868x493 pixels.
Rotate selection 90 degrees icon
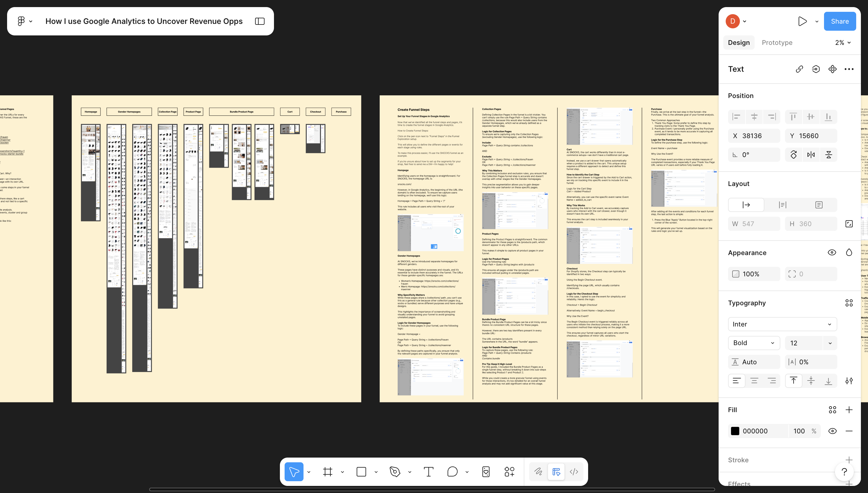click(794, 155)
